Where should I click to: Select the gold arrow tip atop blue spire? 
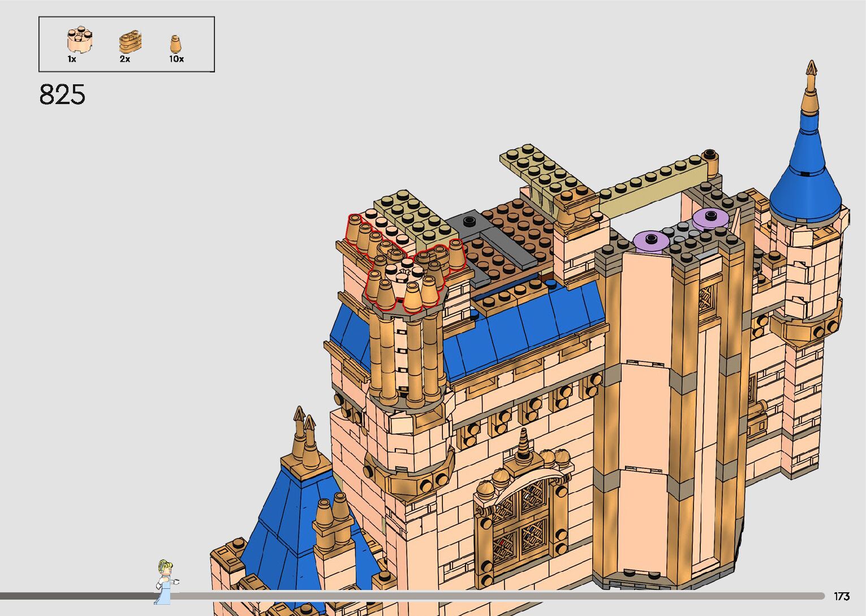[812, 69]
